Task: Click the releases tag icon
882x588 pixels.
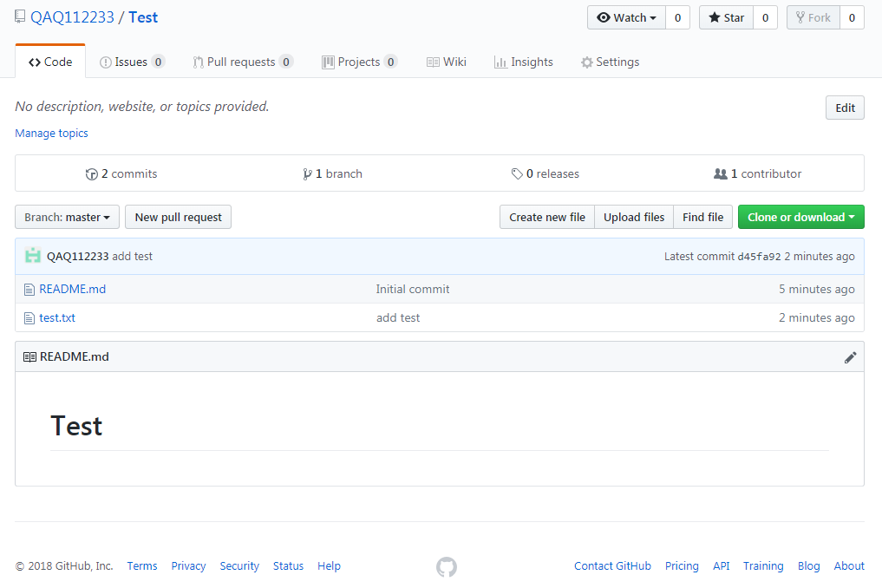Action: (x=517, y=174)
